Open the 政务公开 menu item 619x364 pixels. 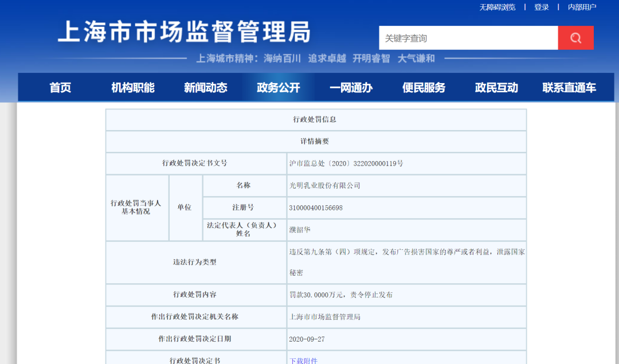click(x=279, y=88)
